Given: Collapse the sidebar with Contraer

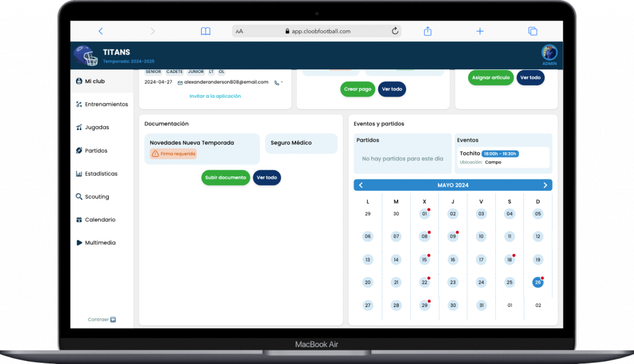Looking at the screenshot, I should click(102, 319).
